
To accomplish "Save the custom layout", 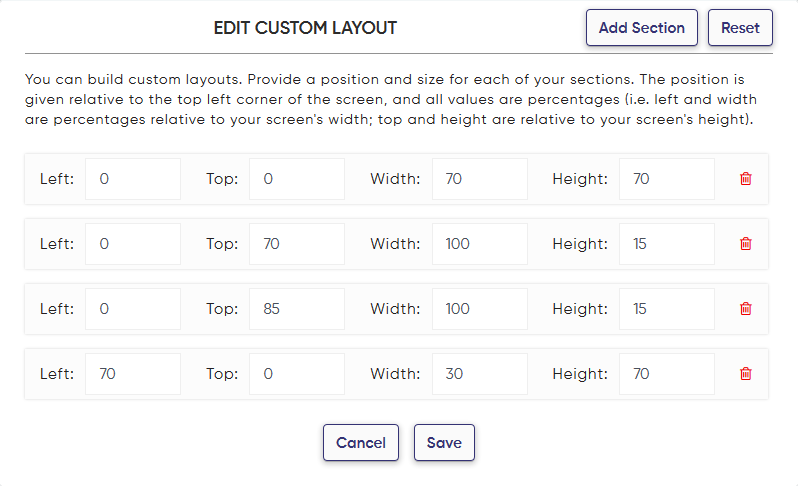I will click(444, 443).
